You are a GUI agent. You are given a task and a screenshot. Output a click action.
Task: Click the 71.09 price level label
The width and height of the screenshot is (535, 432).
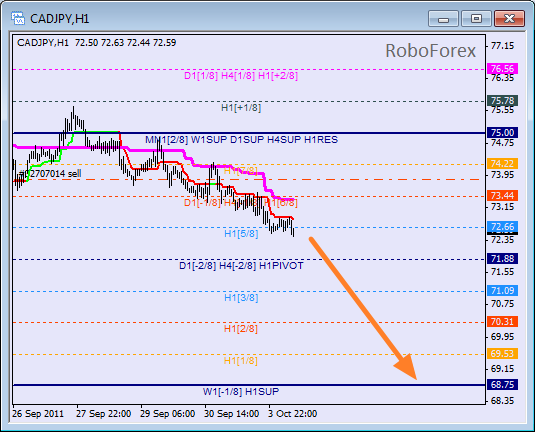pyautogui.click(x=502, y=290)
